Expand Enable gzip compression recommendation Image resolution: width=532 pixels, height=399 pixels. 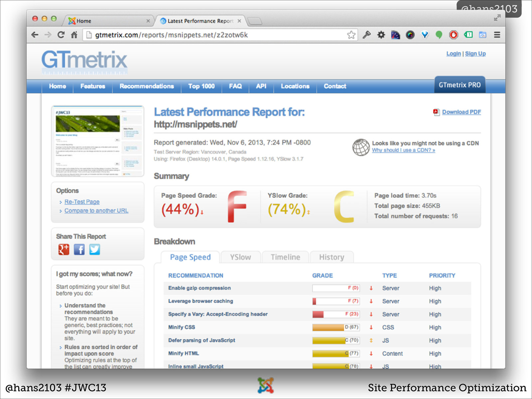click(199, 288)
